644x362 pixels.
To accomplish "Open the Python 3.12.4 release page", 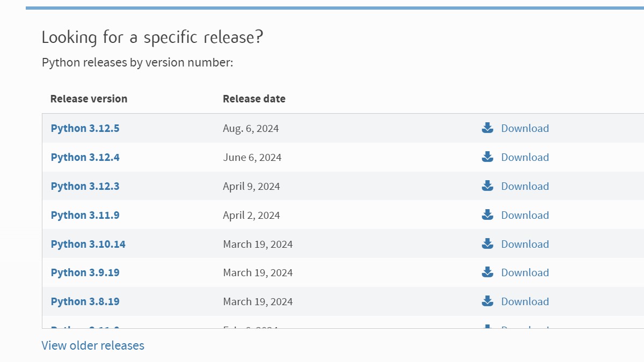I will [85, 157].
